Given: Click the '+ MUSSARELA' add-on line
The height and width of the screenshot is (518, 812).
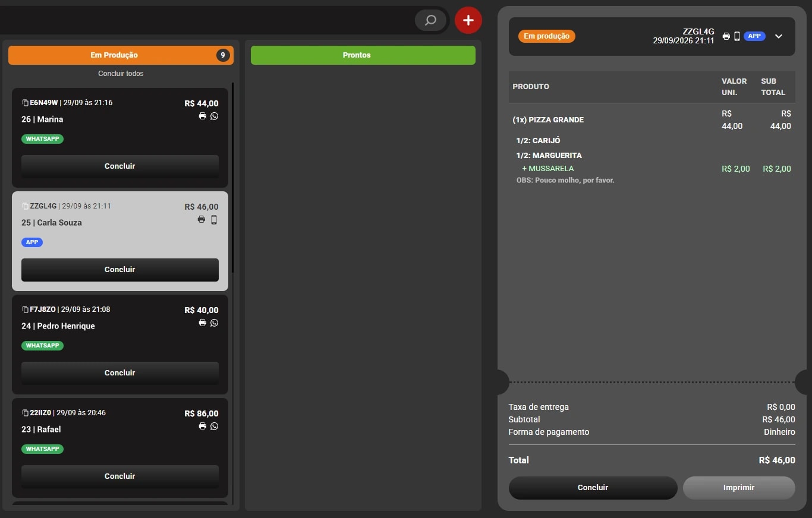Looking at the screenshot, I should (548, 169).
